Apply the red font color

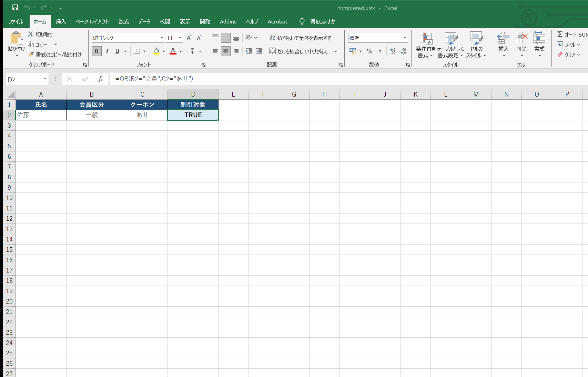point(173,51)
